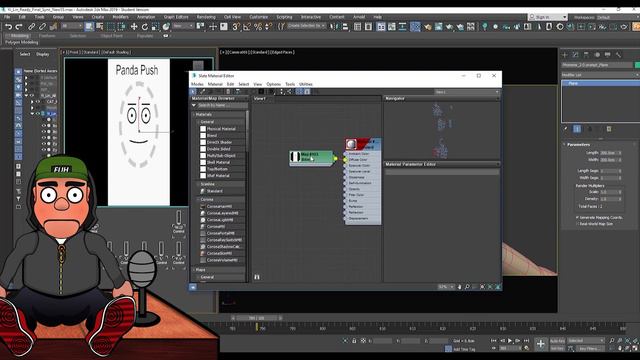Select Multi/Sub-Object material in browser
640x360 pixels.
221,156
